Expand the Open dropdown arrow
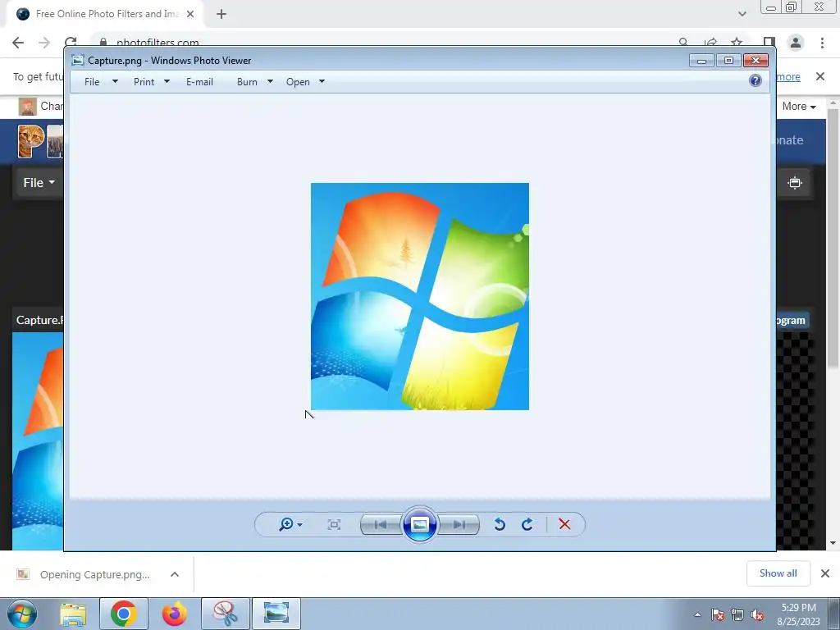The image size is (840, 630). 322,81
